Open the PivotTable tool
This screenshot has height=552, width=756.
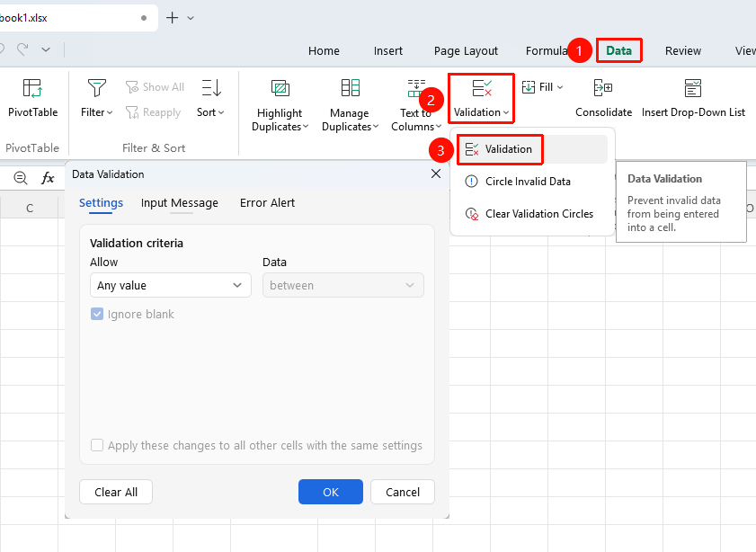coord(32,99)
